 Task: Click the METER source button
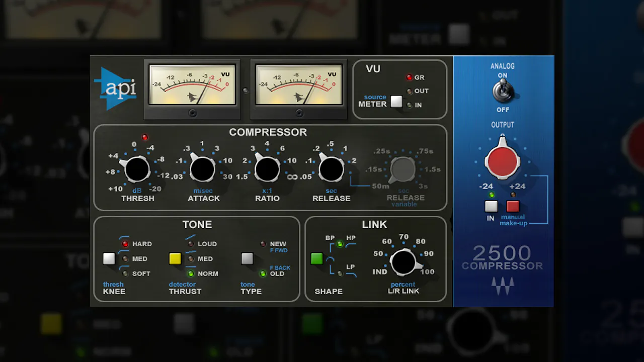396,102
